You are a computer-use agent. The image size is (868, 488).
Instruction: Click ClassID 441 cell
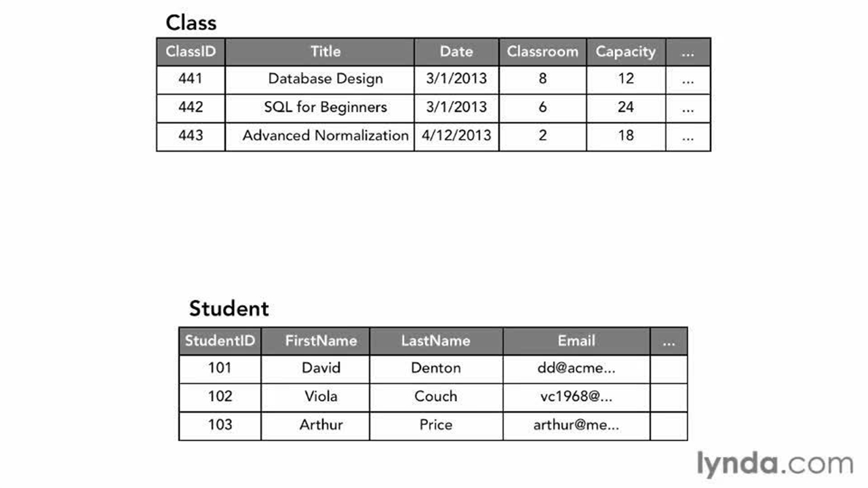pyautogui.click(x=191, y=79)
